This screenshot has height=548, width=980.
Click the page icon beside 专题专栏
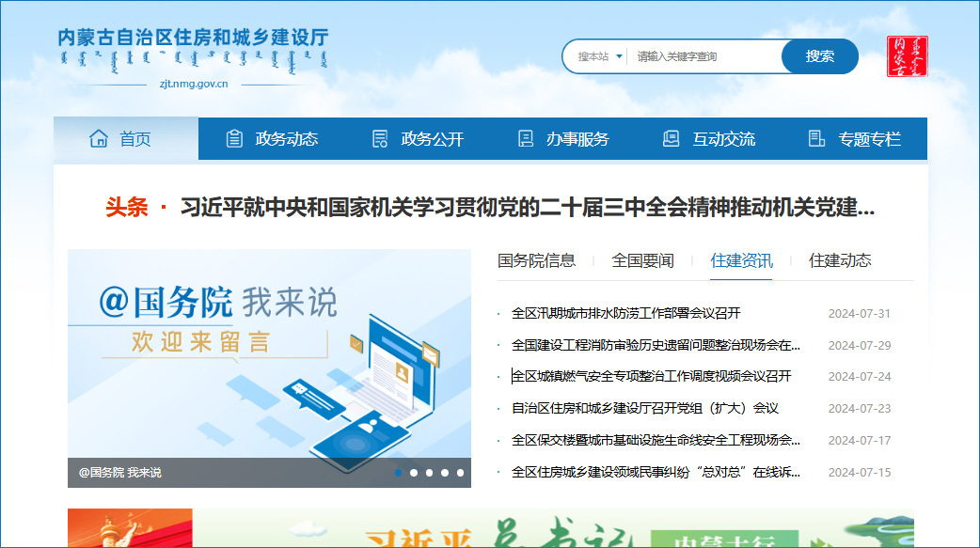[816, 139]
